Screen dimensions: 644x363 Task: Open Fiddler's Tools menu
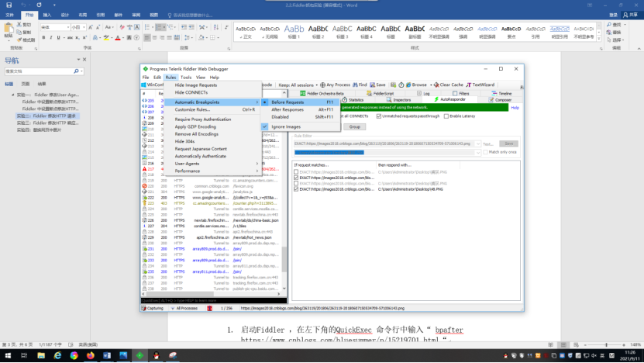coord(186,78)
